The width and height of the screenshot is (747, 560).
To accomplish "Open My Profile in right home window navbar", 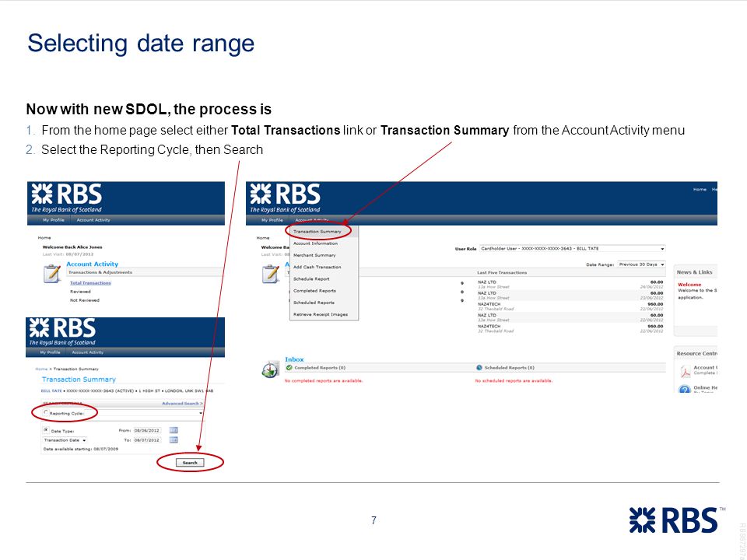I will click(272, 220).
